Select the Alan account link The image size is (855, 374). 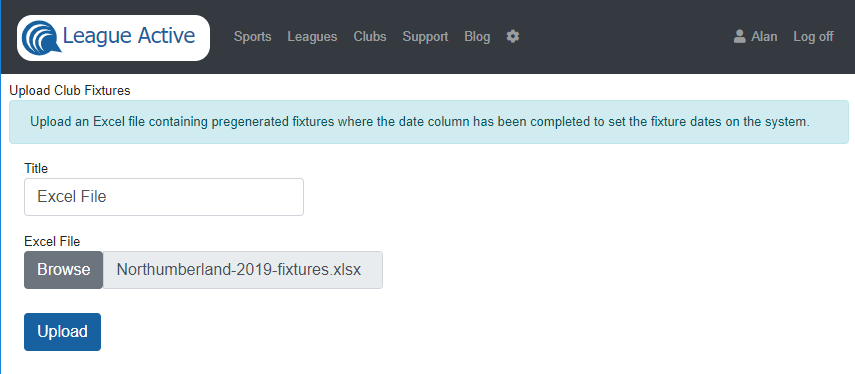tap(755, 37)
